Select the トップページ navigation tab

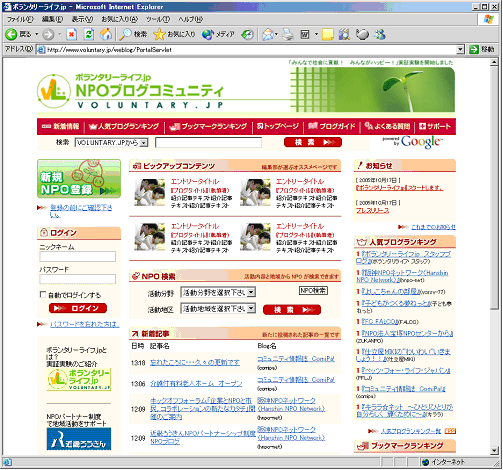[x=277, y=126]
